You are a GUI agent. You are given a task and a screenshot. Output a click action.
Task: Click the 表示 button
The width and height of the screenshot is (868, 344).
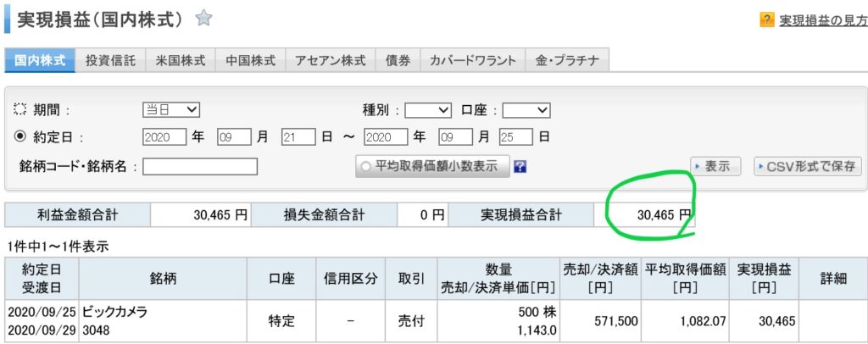716,166
